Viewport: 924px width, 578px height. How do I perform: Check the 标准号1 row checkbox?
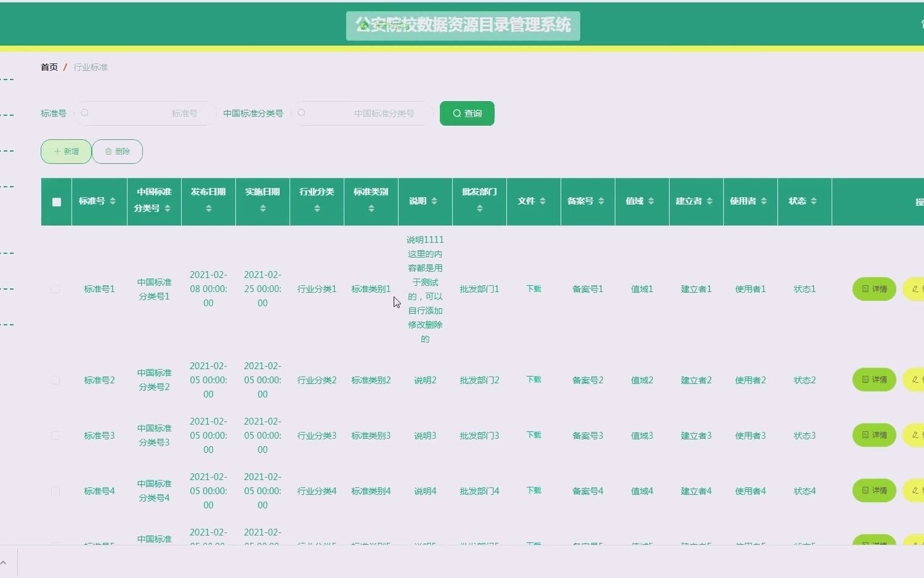tap(55, 289)
